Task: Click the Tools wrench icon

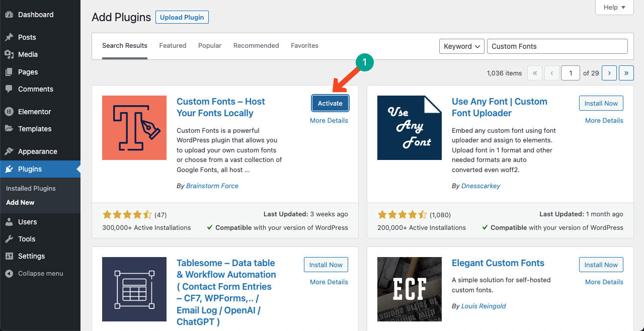Action: 9,239
